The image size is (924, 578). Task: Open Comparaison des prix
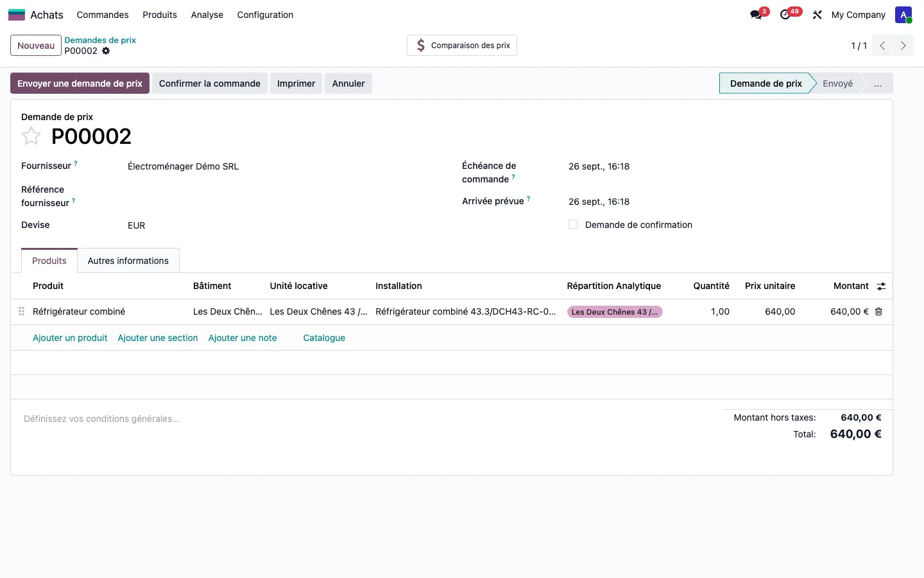click(x=462, y=46)
